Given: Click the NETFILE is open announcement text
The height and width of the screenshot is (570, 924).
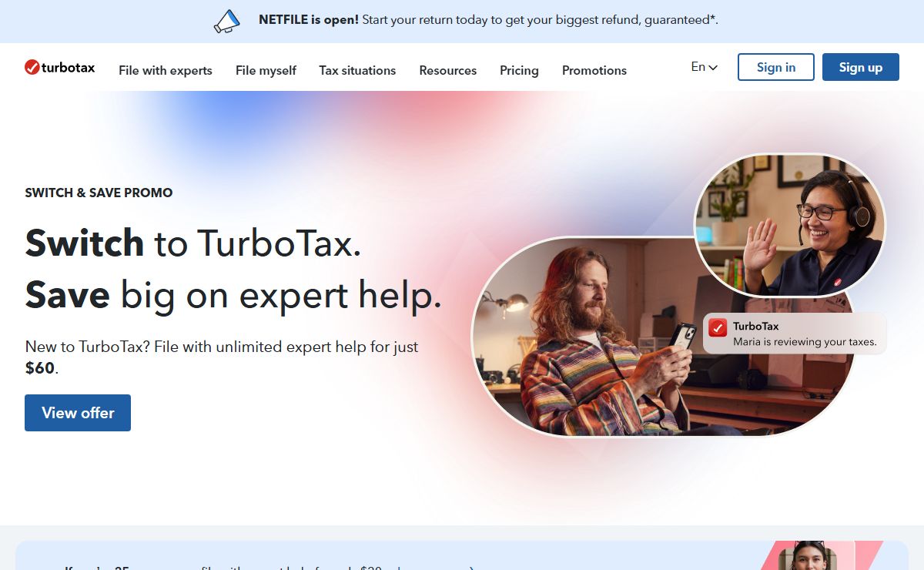Looking at the screenshot, I should click(x=487, y=20).
